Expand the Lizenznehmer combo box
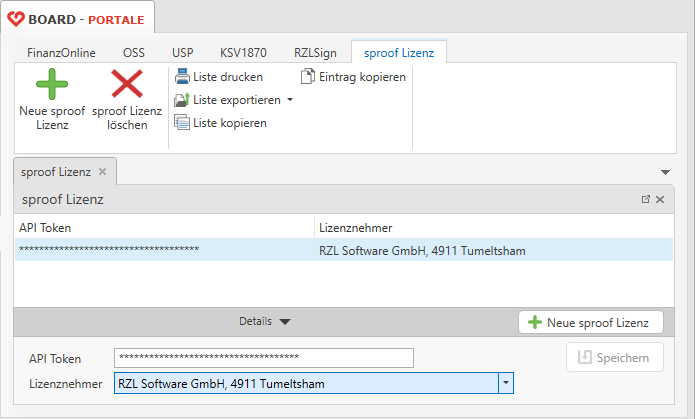 (x=506, y=383)
